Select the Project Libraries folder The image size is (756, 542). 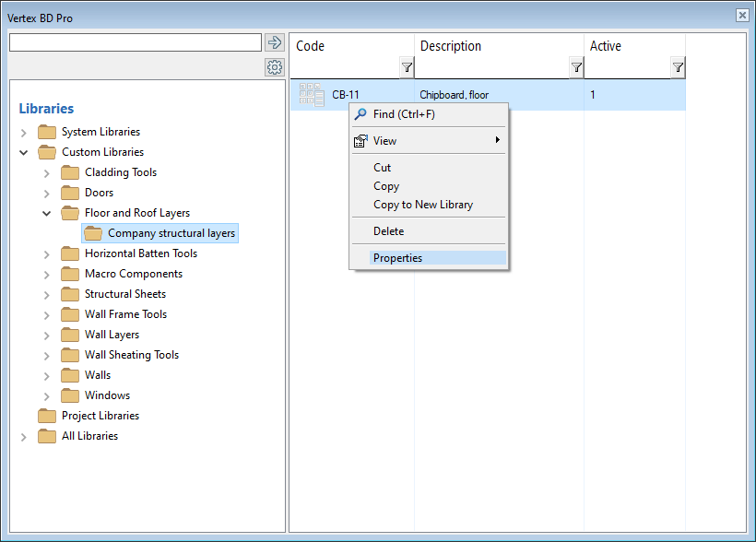(100, 416)
